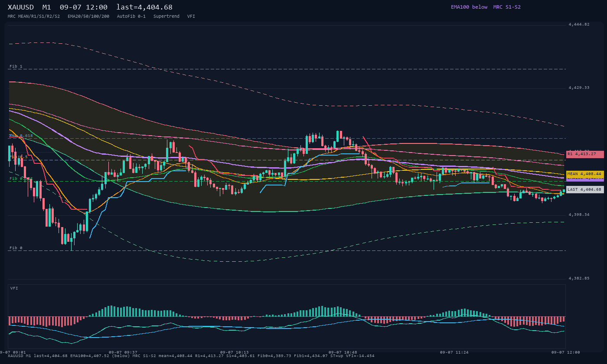Viewport: 607px width, 364px height.
Task: Click the bottom summary status line text
Action: (x=191, y=356)
